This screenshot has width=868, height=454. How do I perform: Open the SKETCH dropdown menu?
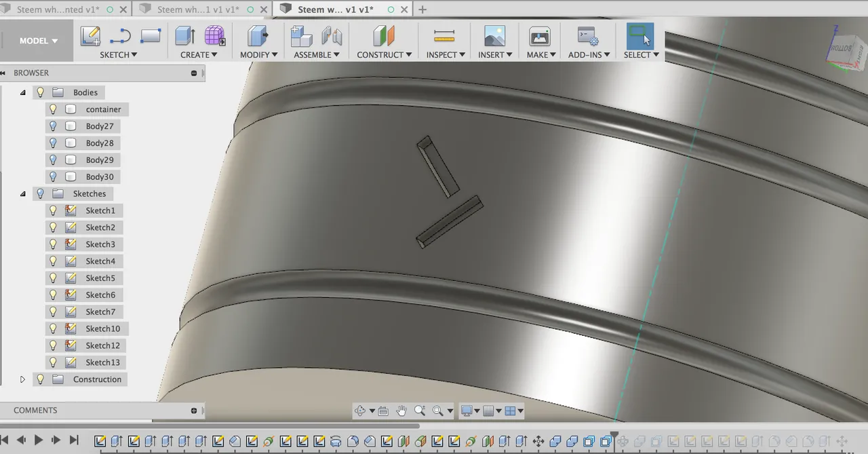point(119,55)
